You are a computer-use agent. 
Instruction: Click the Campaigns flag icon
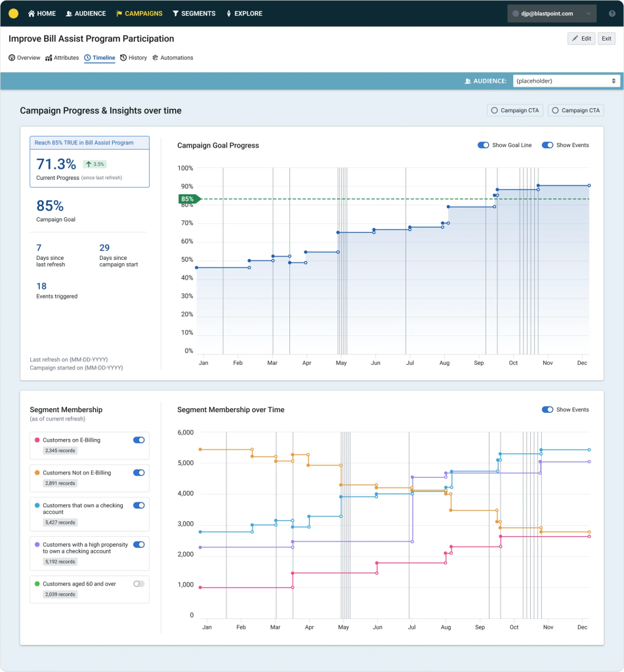[119, 13]
